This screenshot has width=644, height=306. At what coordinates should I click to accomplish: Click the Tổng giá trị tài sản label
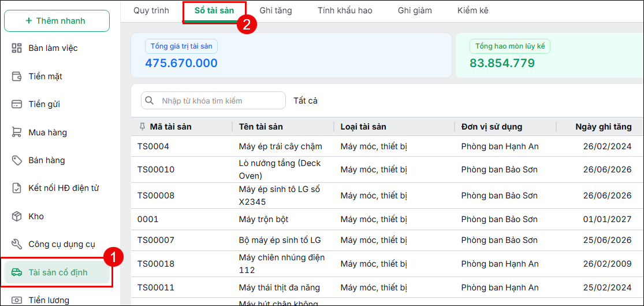[181, 46]
